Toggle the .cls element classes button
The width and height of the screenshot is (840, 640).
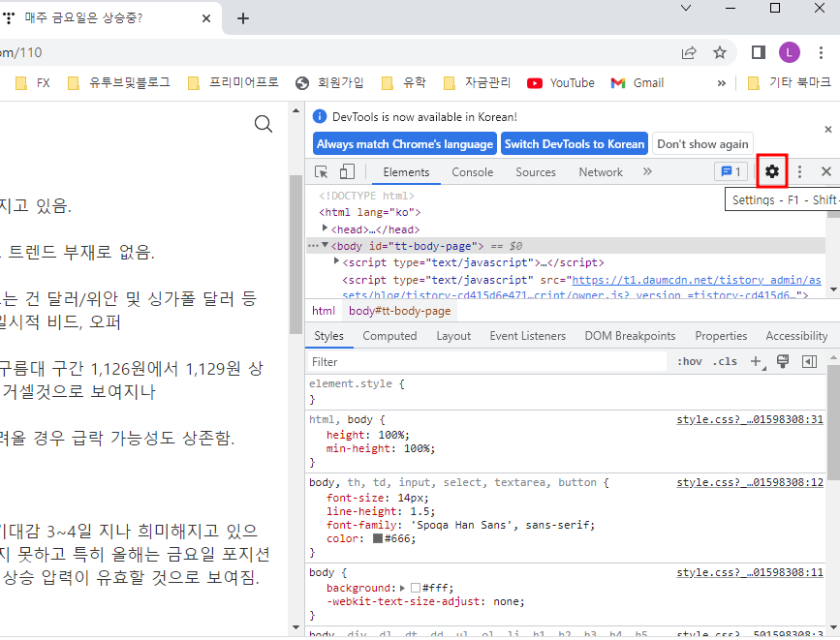[x=725, y=362]
